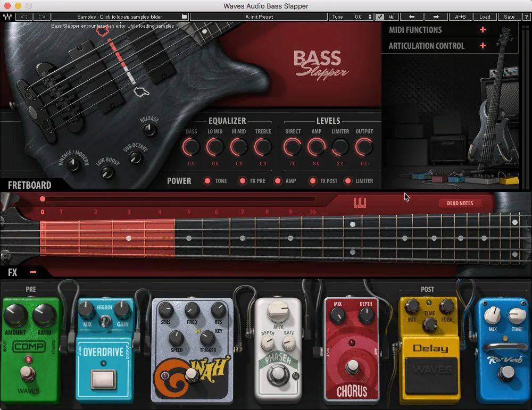The width and height of the screenshot is (532, 410).
Task: Click the Save preset button
Action: click(509, 16)
